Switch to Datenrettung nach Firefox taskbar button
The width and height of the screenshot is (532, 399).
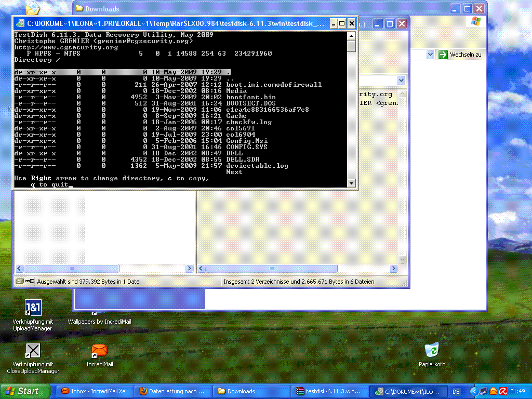click(x=172, y=391)
